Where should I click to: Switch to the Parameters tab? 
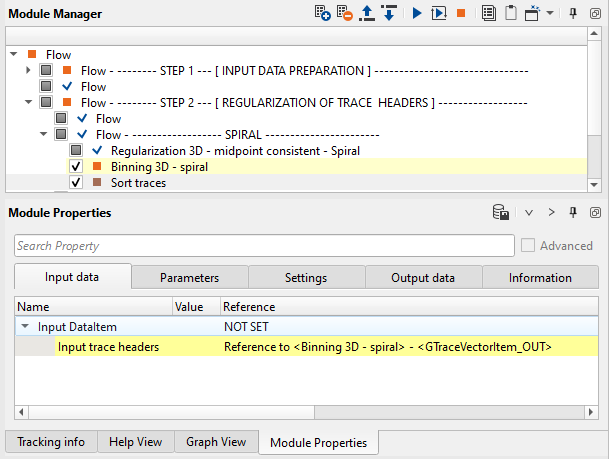189,278
